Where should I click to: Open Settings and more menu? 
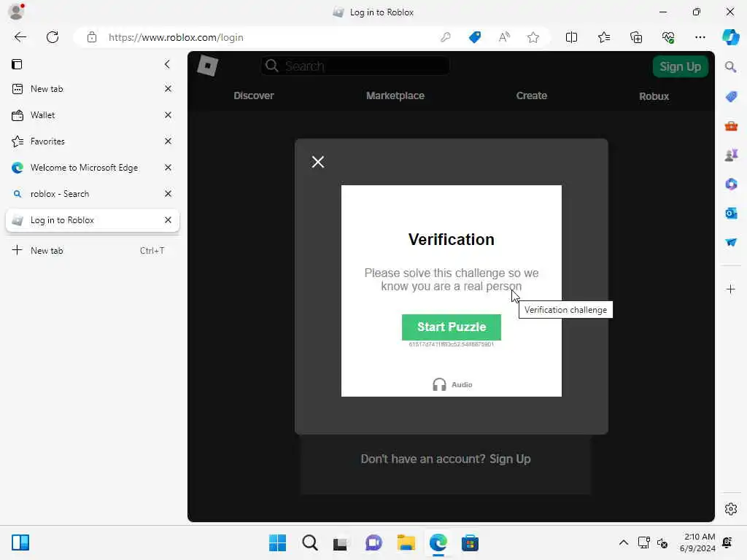point(700,37)
